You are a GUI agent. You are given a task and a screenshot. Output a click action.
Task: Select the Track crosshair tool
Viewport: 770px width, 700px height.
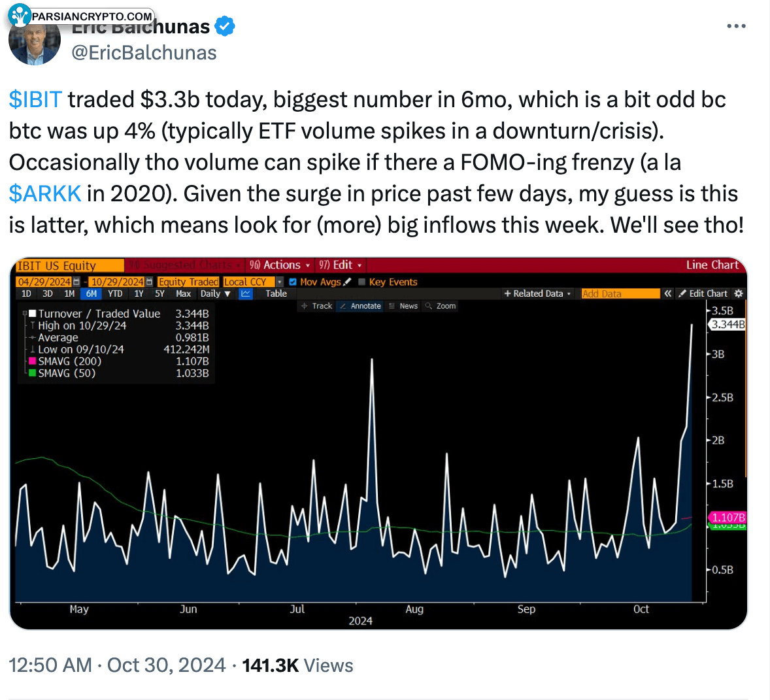(317, 306)
